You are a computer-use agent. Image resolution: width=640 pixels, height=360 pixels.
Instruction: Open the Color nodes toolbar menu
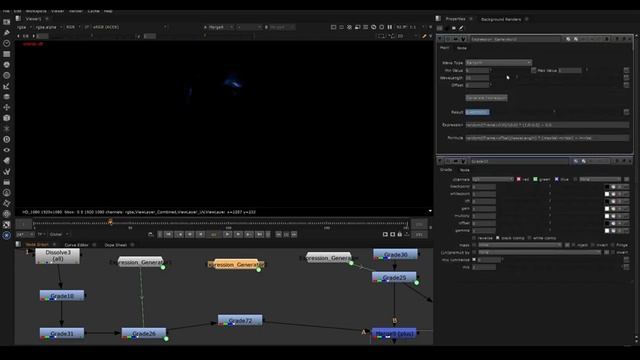[x=7, y=64]
